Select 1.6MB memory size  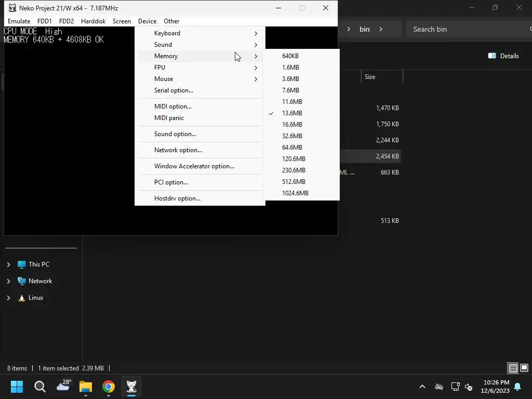coord(301,68)
